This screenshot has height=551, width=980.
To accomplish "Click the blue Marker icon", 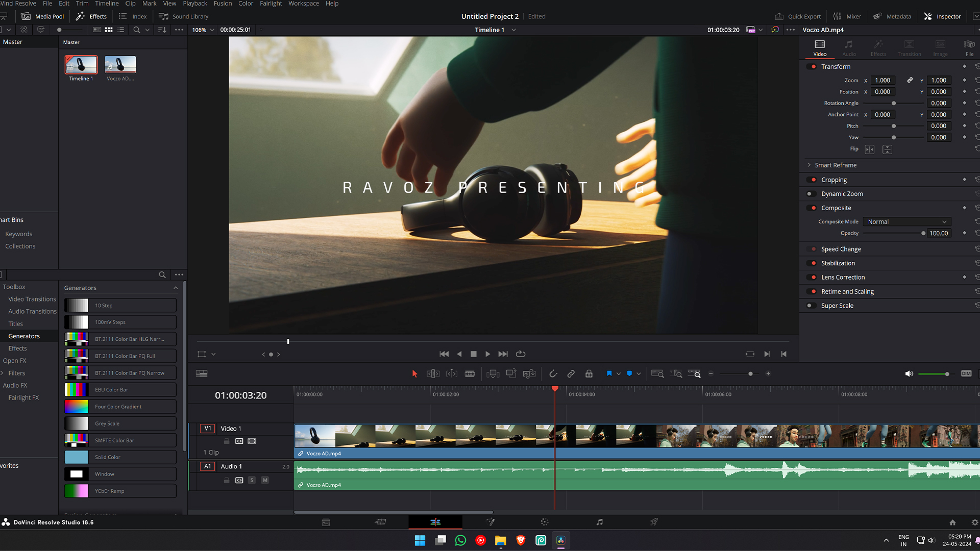I will coord(629,373).
